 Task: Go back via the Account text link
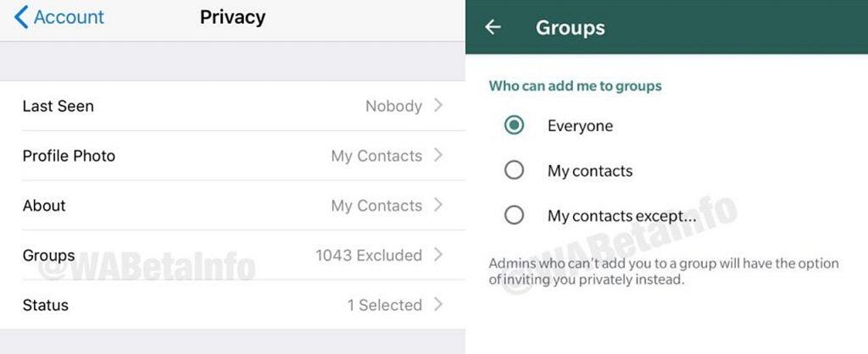[69, 17]
